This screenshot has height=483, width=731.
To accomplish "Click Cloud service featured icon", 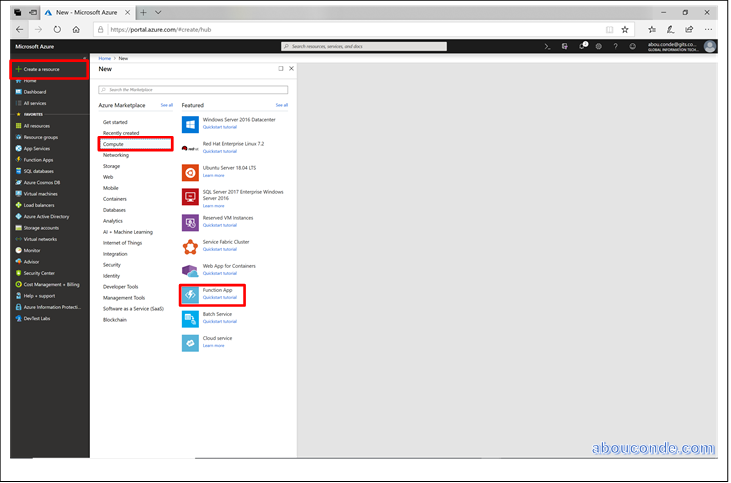I will (x=190, y=343).
